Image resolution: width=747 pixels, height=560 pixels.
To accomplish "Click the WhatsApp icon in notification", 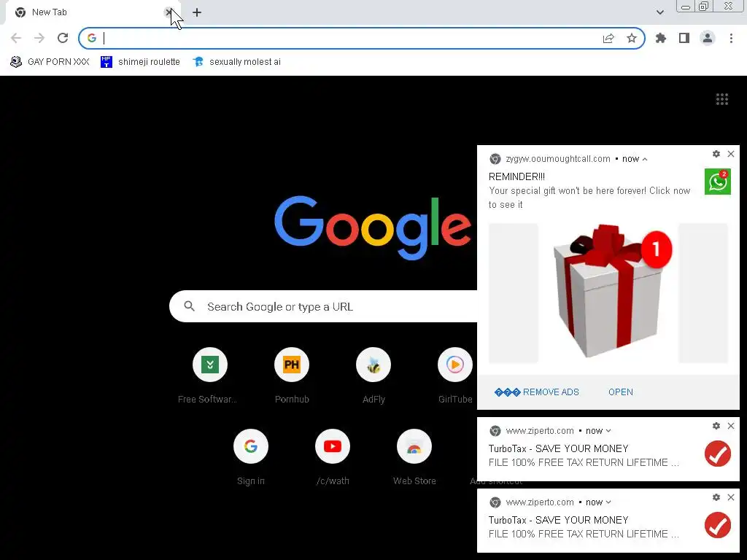I will point(718,182).
